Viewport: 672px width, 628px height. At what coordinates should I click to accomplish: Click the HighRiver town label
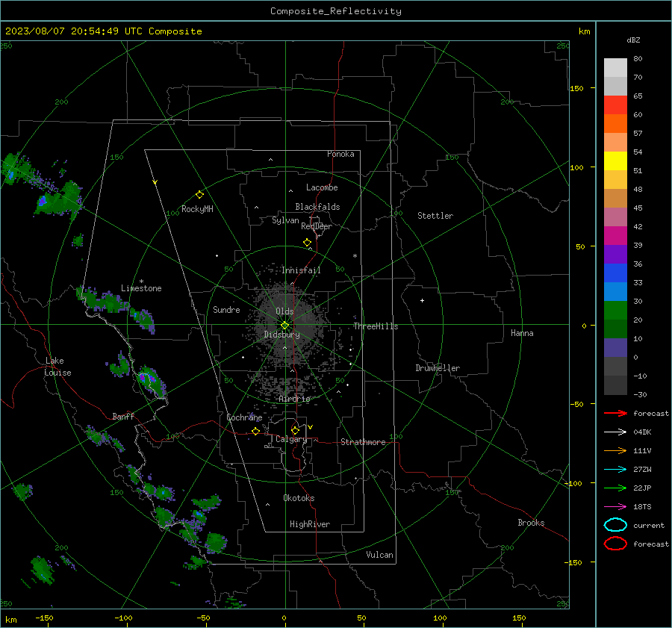coord(310,524)
